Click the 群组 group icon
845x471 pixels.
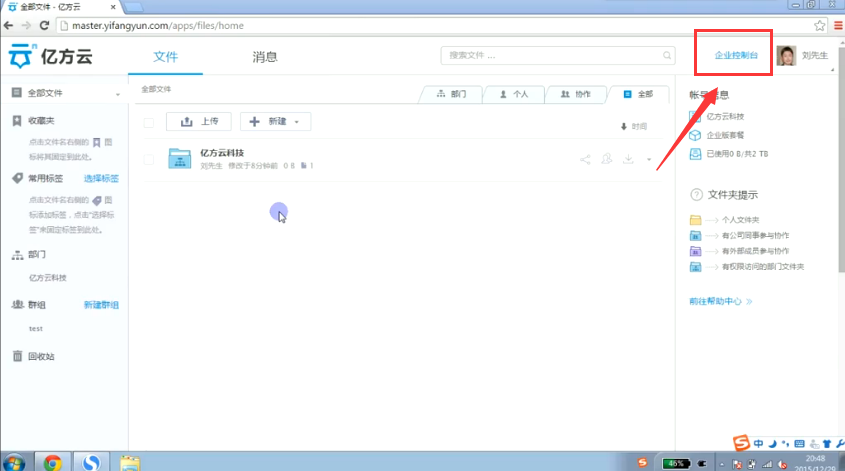(18, 305)
